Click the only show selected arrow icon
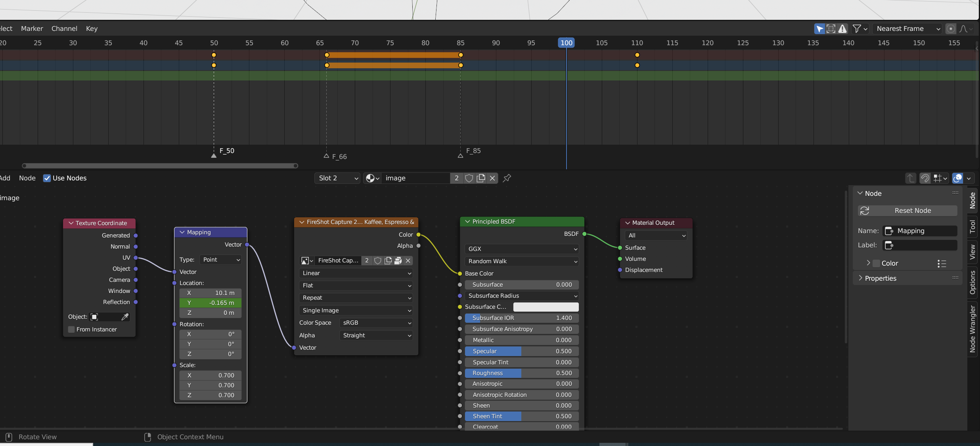Image resolution: width=980 pixels, height=446 pixels. (819, 29)
